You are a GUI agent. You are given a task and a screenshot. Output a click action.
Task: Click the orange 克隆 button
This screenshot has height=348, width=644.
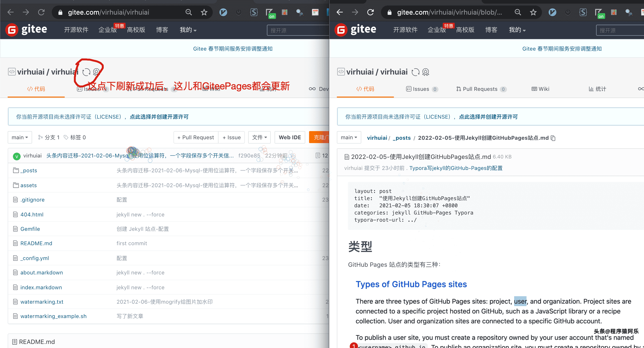click(319, 137)
